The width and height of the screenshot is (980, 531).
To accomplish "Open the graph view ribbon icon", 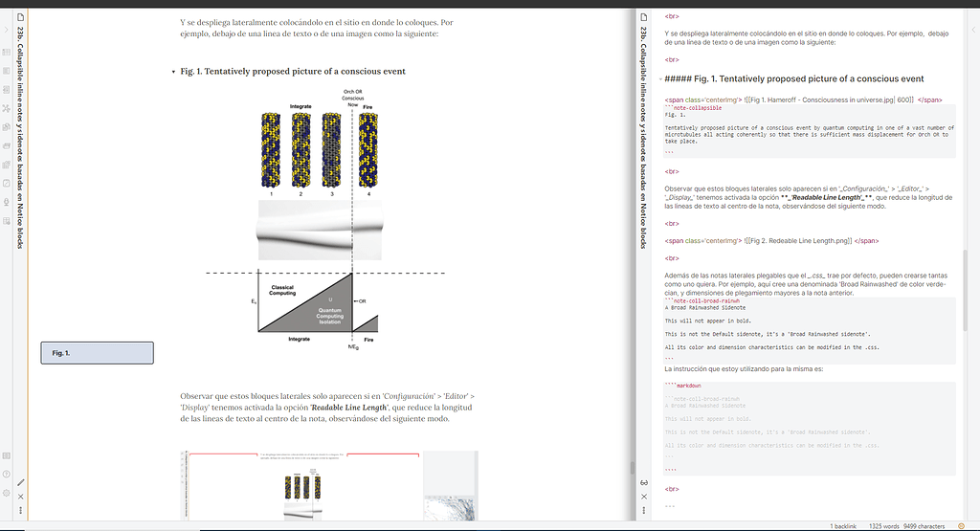I will click(7, 108).
